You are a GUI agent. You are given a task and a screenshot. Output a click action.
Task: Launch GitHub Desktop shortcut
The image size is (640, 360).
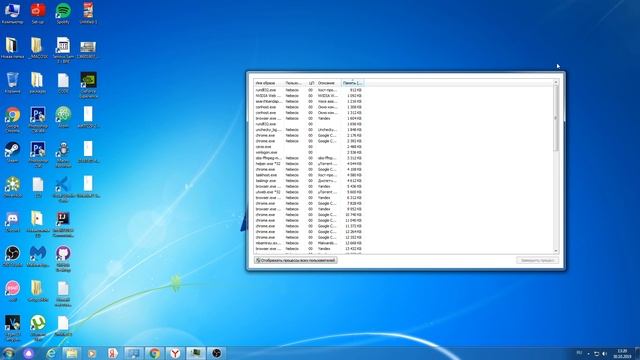(63, 258)
